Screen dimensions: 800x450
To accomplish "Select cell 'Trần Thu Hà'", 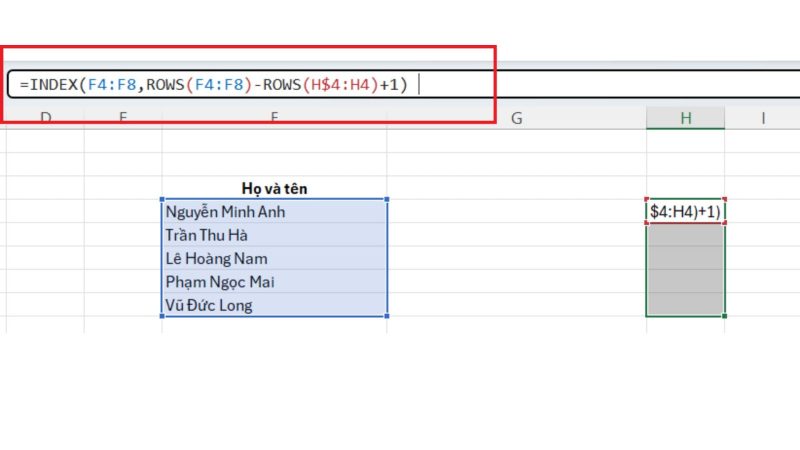I will [274, 235].
